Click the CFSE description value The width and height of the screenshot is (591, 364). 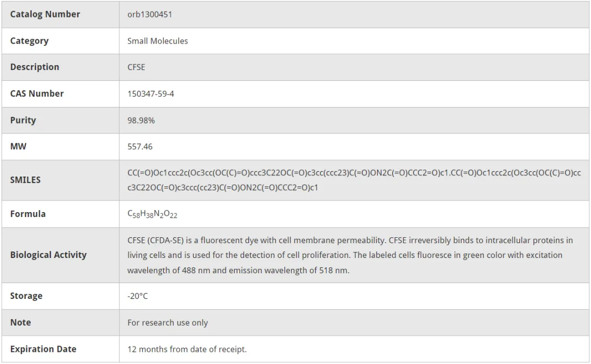click(136, 67)
